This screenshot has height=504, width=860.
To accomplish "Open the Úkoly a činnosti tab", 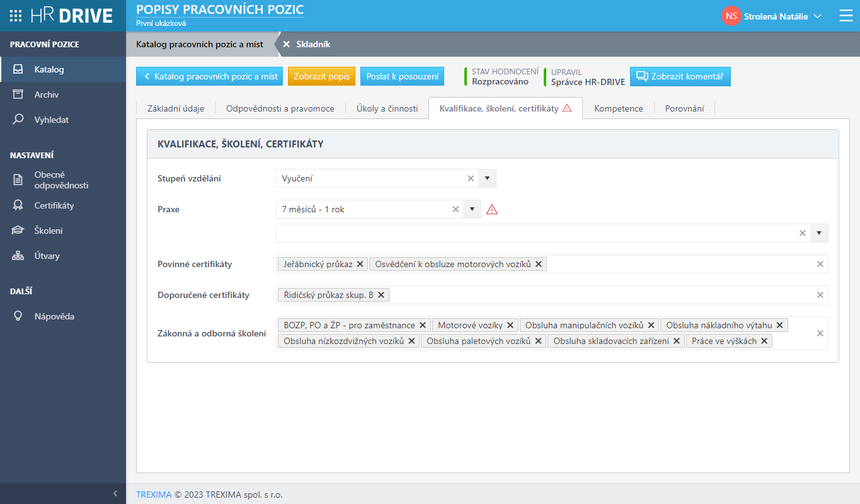I will (387, 108).
